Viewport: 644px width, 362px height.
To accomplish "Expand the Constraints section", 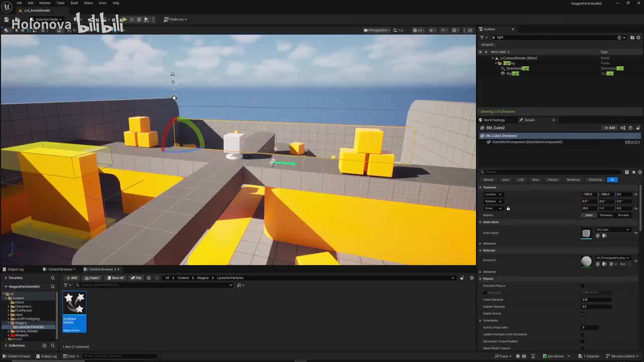I will [x=480, y=321].
